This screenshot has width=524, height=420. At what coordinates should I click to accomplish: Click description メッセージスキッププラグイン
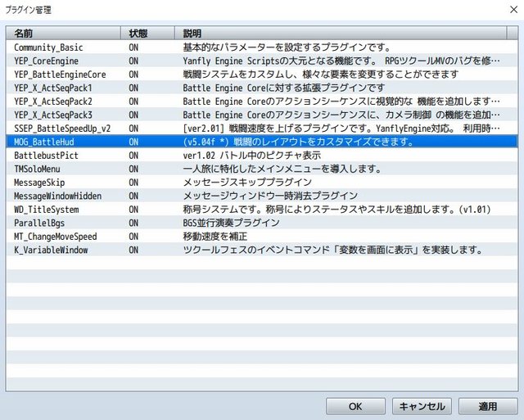(247, 183)
